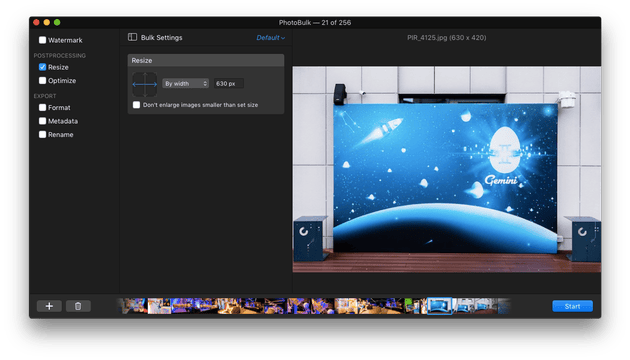Open the Default preset dropdown
The height and width of the screenshot is (360, 630).
click(270, 38)
